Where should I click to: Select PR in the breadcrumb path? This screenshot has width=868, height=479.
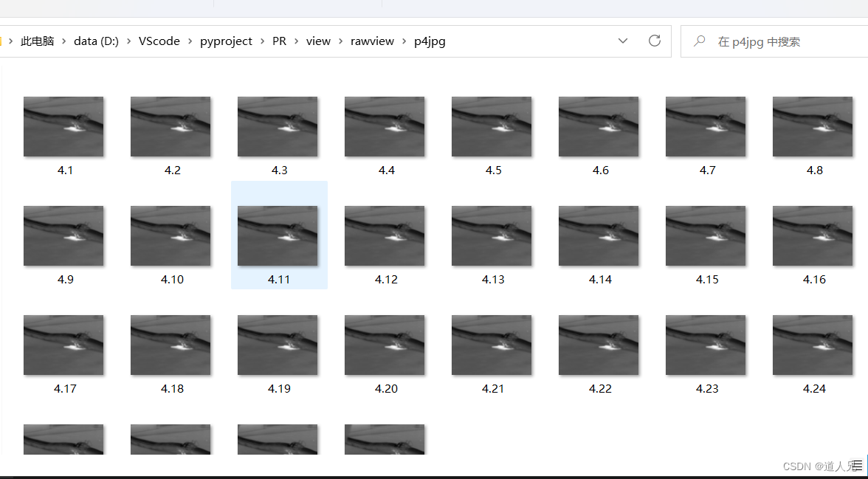tap(279, 41)
